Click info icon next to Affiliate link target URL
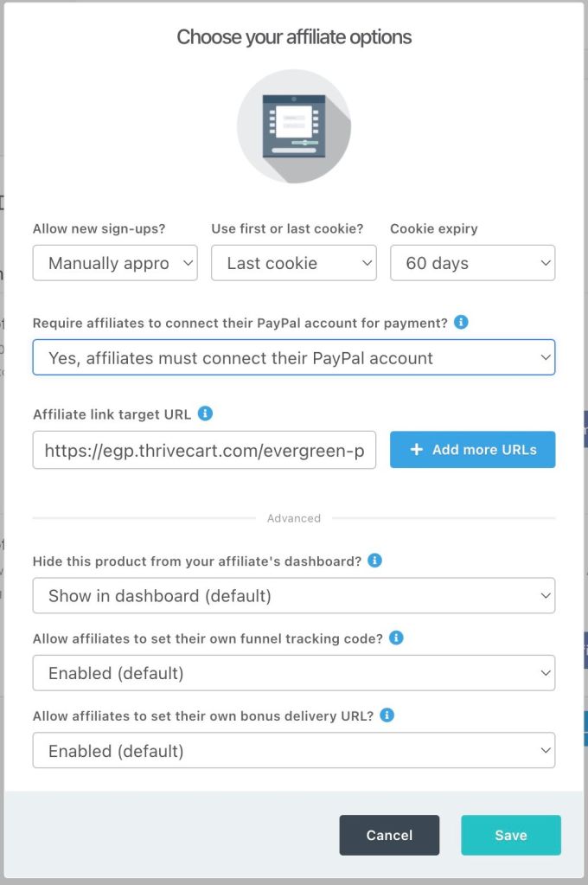This screenshot has width=588, height=885. click(x=205, y=414)
